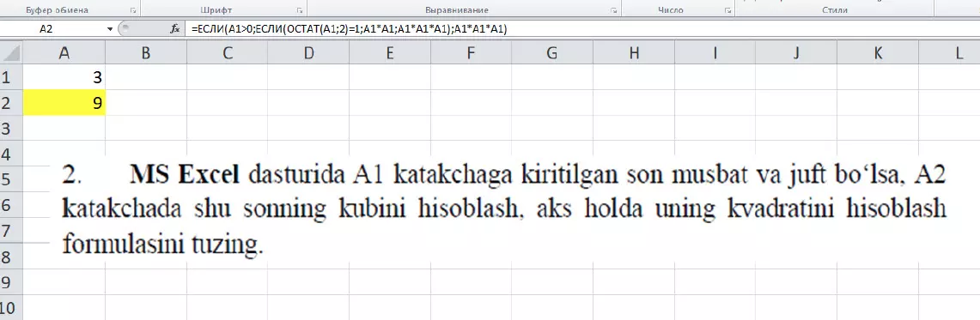Click the select-all corner of the sheet
This screenshot has width=980, height=320.
pyautogui.click(x=10, y=54)
